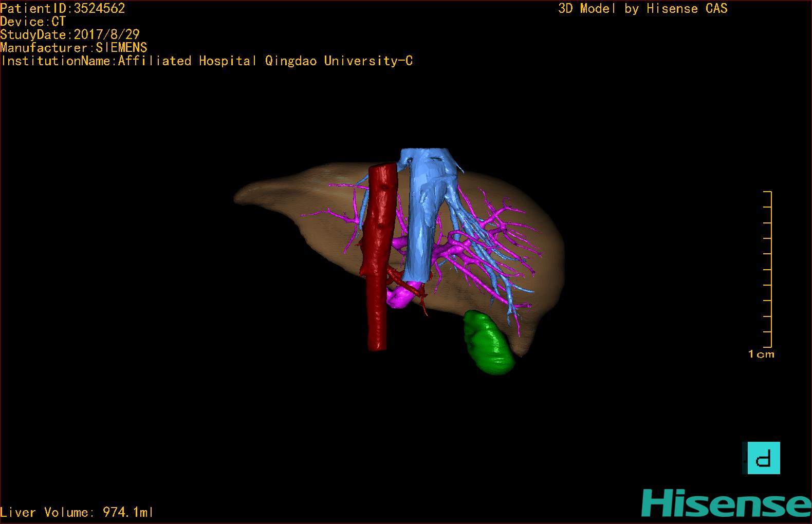Click the InstitutionName Affiliated Hospital Qingdao University line
This screenshot has height=524, width=812.
pos(207,61)
